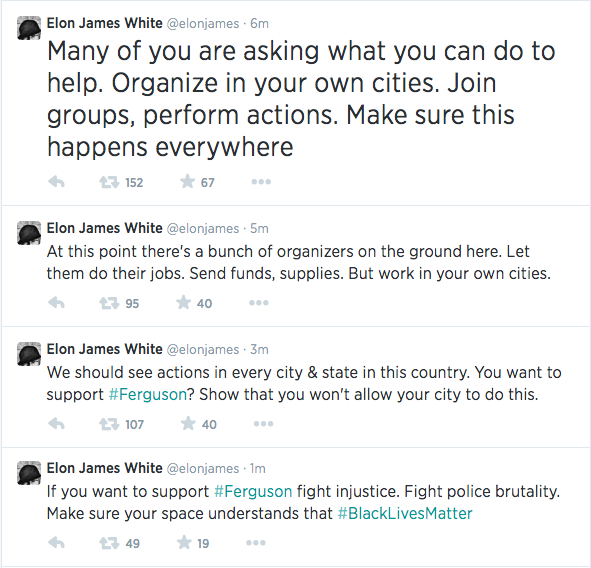591x568 pixels.
Task: Reply to the 'organizers on the ground' tweet
Action: coord(57,303)
